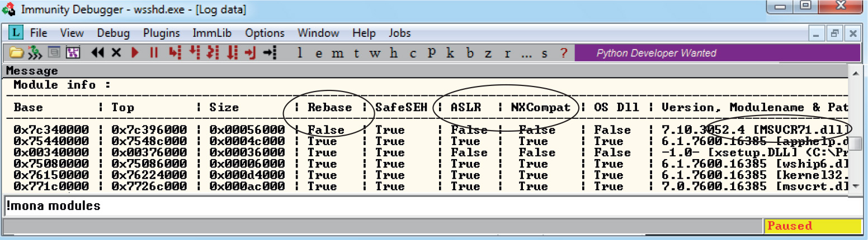Show memory map with the m button
Image resolution: width=868 pixels, height=240 pixels.
(338, 54)
